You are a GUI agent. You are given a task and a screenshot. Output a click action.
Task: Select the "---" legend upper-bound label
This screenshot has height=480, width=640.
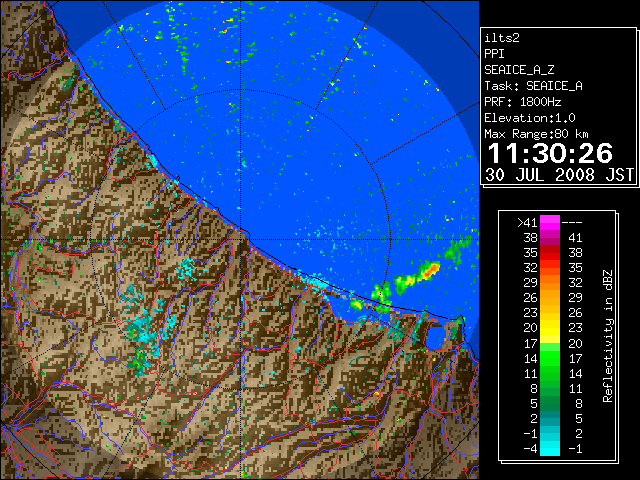pyautogui.click(x=572, y=223)
